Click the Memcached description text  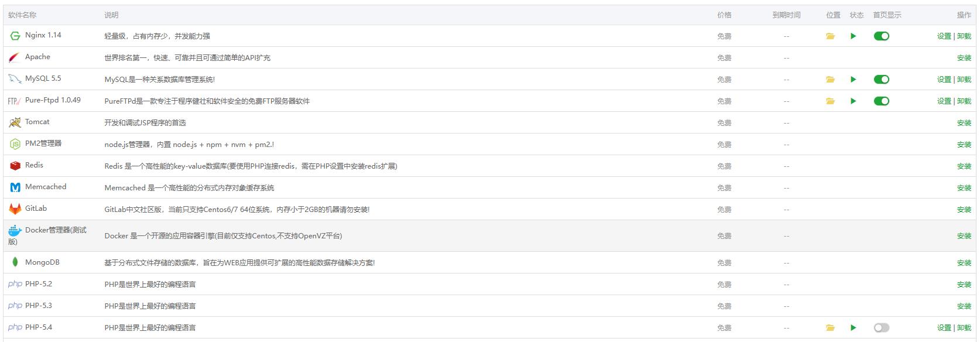pos(189,188)
